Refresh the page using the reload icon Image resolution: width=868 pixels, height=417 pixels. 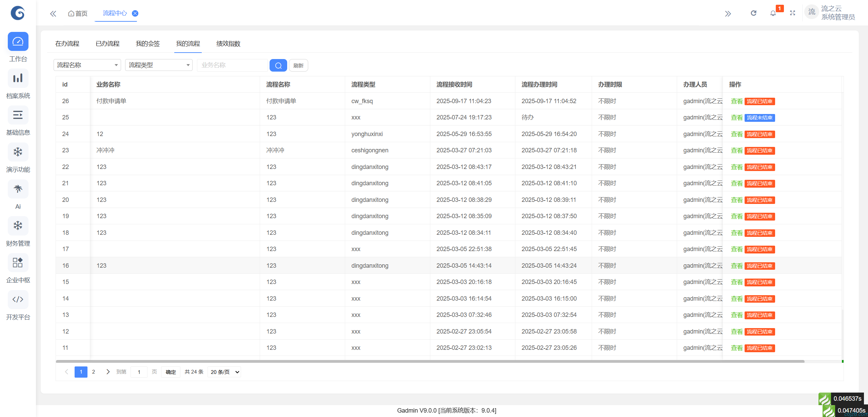click(x=753, y=13)
